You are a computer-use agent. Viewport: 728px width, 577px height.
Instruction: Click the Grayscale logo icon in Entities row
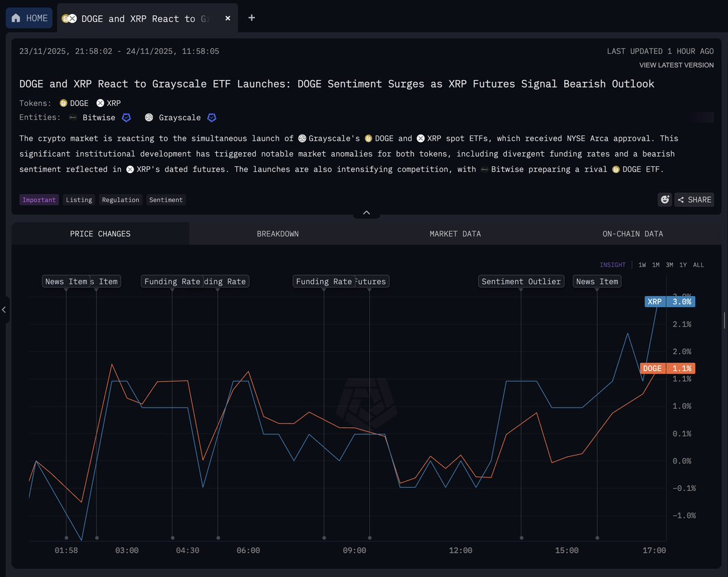coord(149,118)
